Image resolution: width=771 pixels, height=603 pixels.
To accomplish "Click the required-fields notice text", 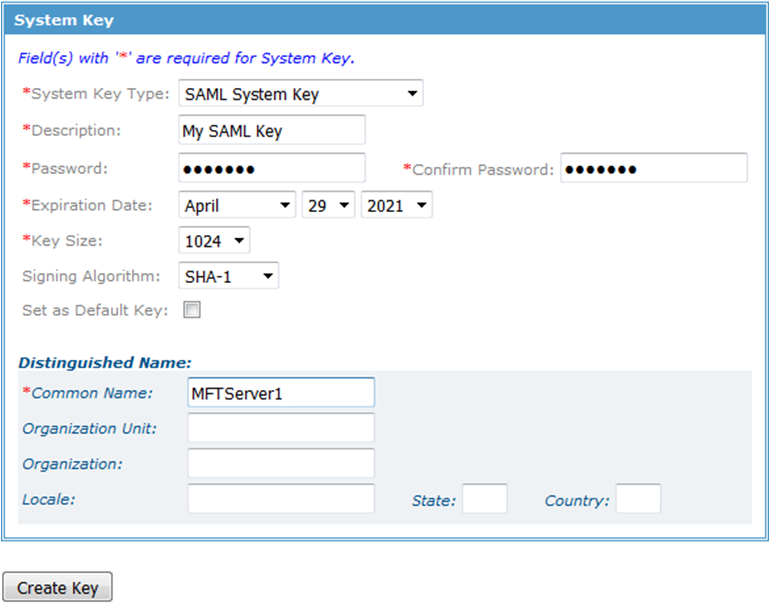I will pos(186,58).
